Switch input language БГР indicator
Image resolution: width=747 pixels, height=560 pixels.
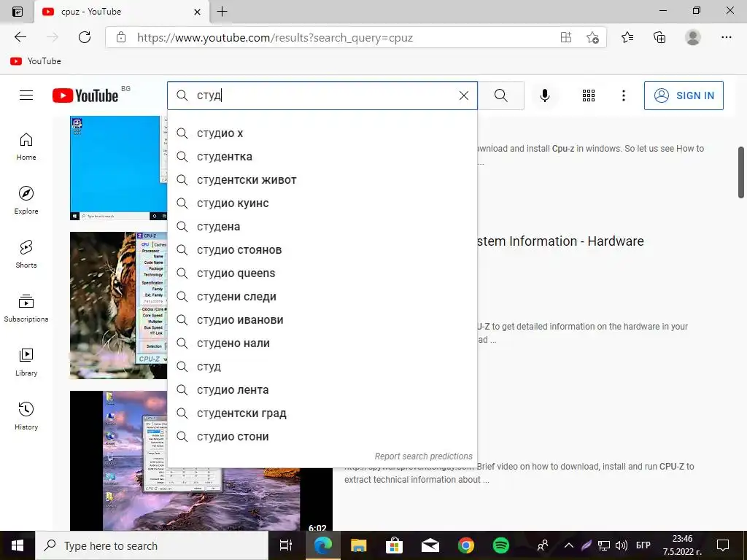[643, 545]
